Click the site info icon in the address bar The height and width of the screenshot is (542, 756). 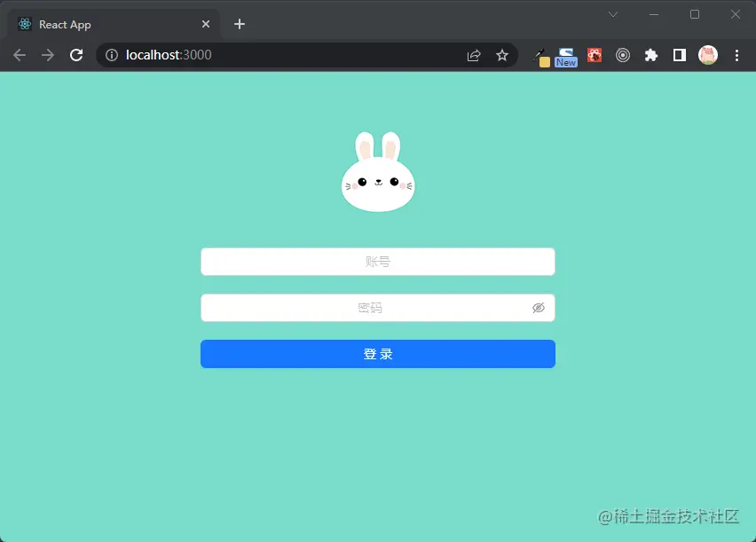click(112, 54)
